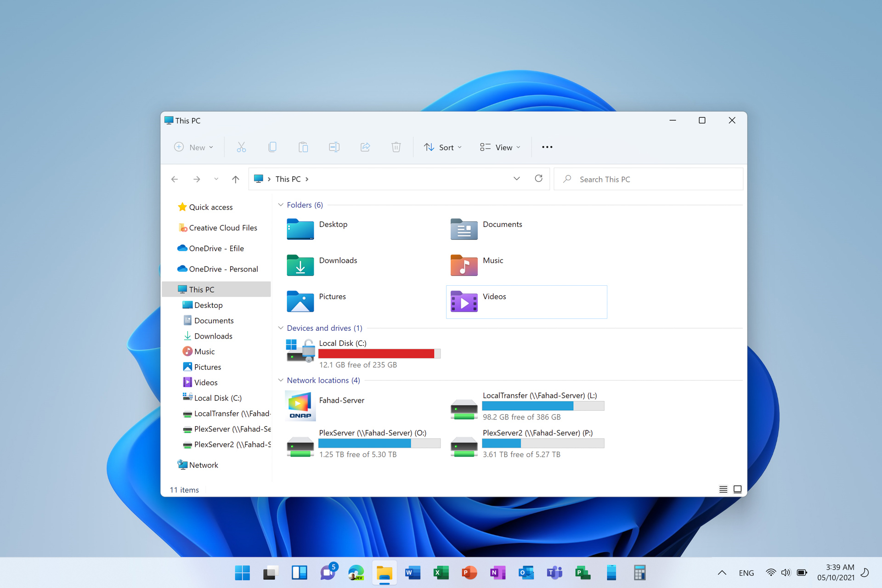Switch to details view layout icon
The image size is (882, 588).
(723, 489)
